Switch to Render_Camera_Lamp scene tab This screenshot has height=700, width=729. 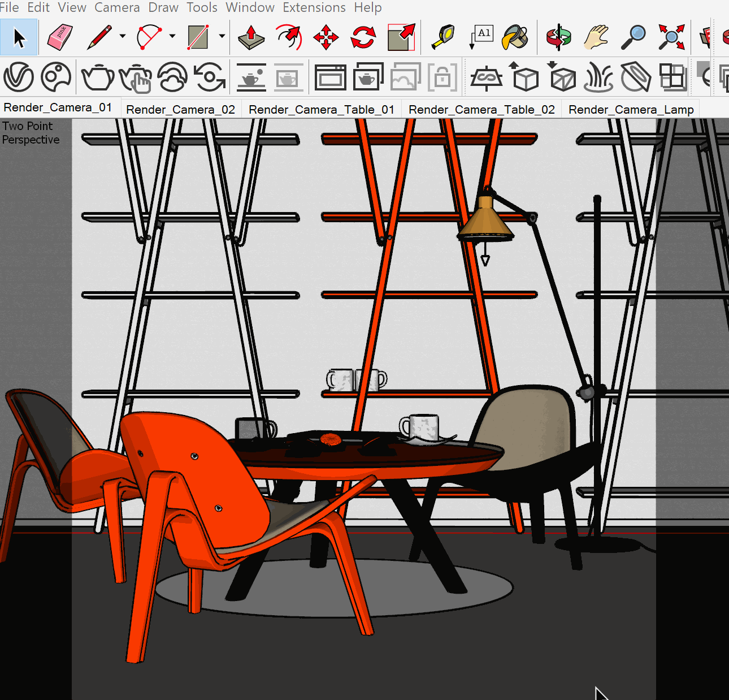[x=631, y=110]
